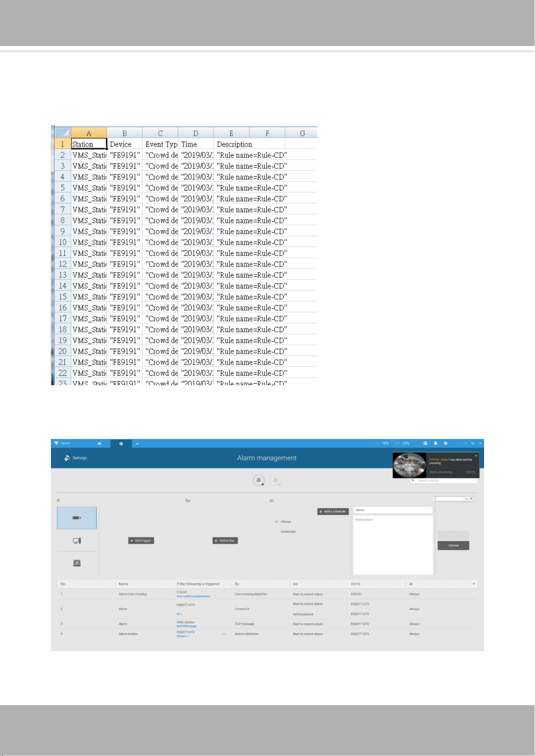The width and height of the screenshot is (535, 756).
Task: Click the 'By' column header
Action: pyautogui.click(x=237, y=584)
